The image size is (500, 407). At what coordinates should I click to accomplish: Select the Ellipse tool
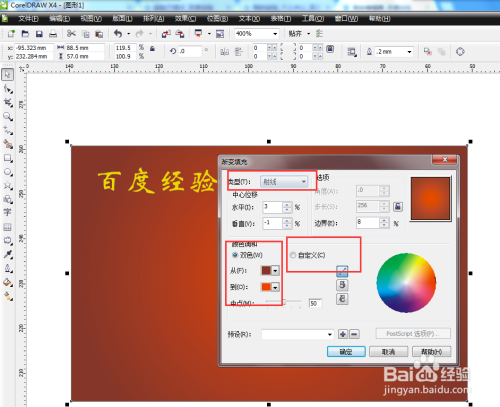(8, 172)
